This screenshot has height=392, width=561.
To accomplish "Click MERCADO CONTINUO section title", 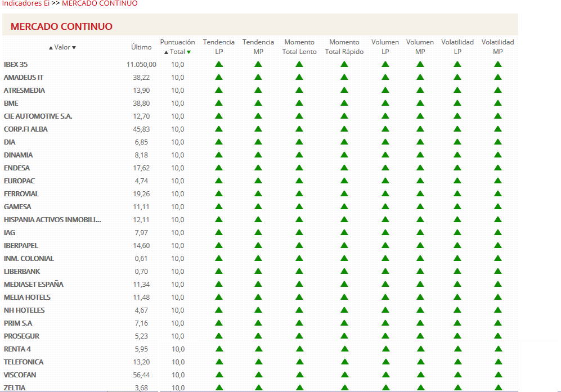I will tap(61, 26).
